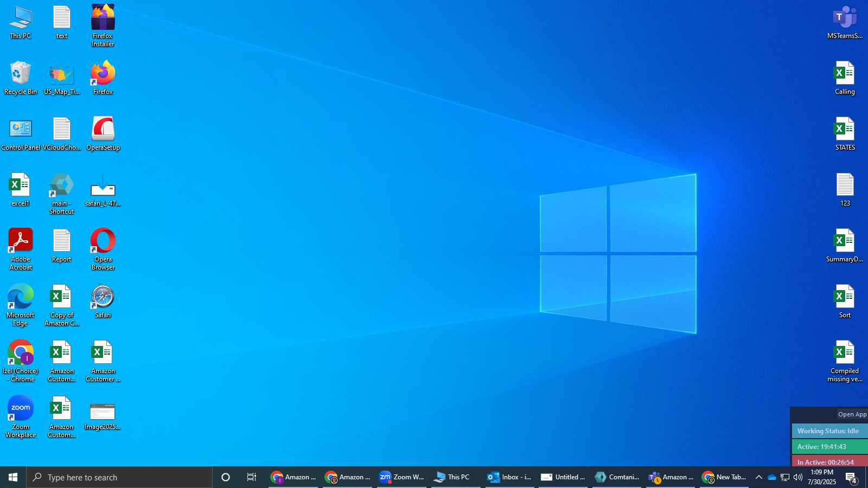This screenshot has height=488, width=868.
Task: Open network status tray icon
Action: pyautogui.click(x=785, y=477)
